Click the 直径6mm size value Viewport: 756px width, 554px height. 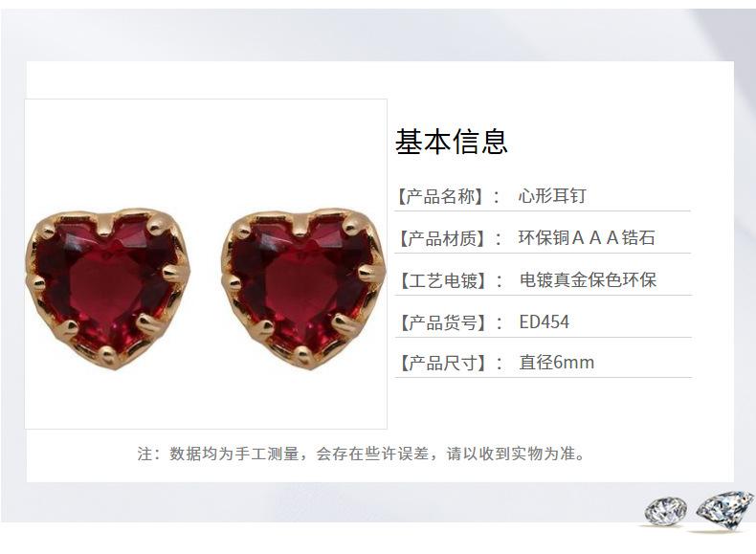(556, 362)
